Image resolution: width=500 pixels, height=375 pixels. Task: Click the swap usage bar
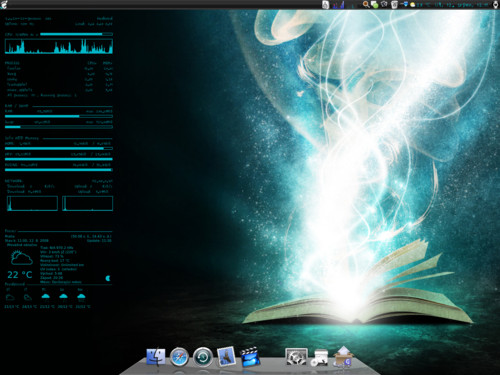[x=59, y=127]
